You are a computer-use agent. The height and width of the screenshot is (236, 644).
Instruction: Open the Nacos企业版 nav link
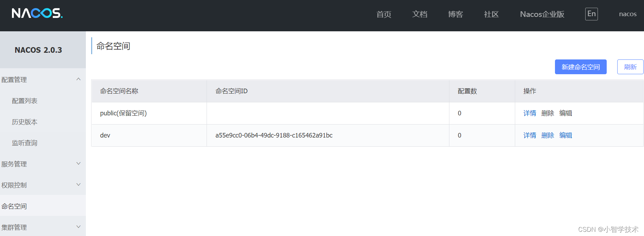tap(542, 14)
